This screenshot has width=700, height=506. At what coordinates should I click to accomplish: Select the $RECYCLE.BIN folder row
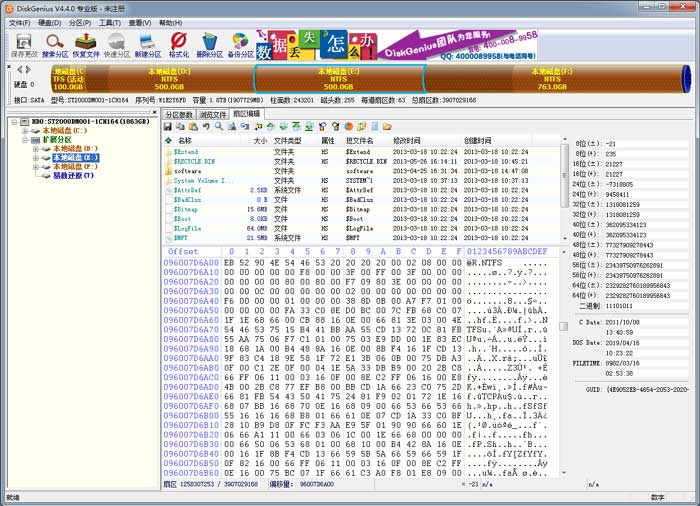point(361,162)
